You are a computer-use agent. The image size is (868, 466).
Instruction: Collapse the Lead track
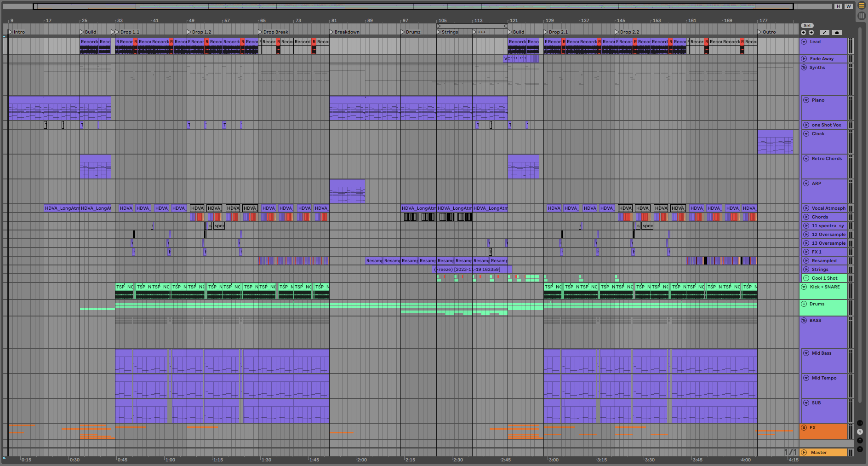coord(804,42)
